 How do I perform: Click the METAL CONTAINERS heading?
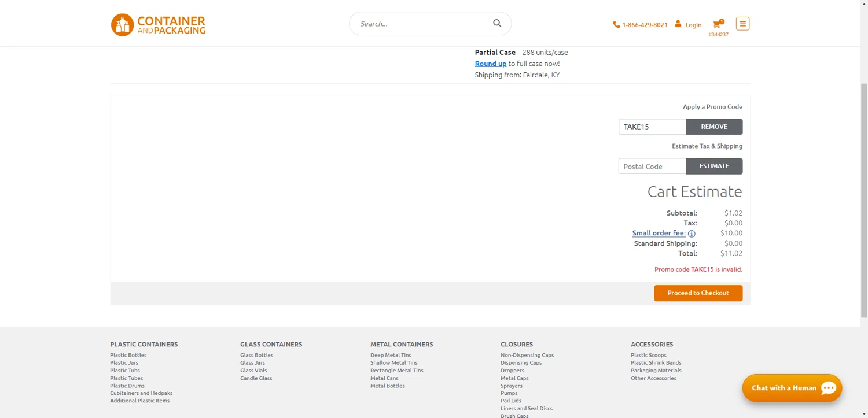(402, 344)
